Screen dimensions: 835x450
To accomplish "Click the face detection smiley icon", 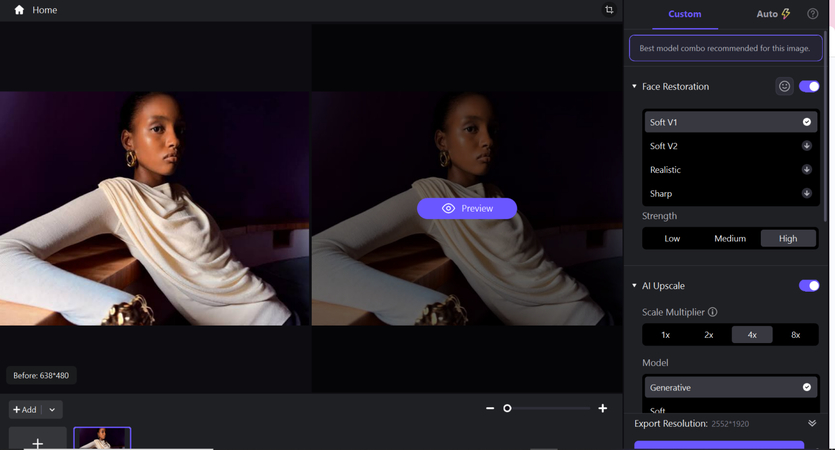I will (x=784, y=86).
